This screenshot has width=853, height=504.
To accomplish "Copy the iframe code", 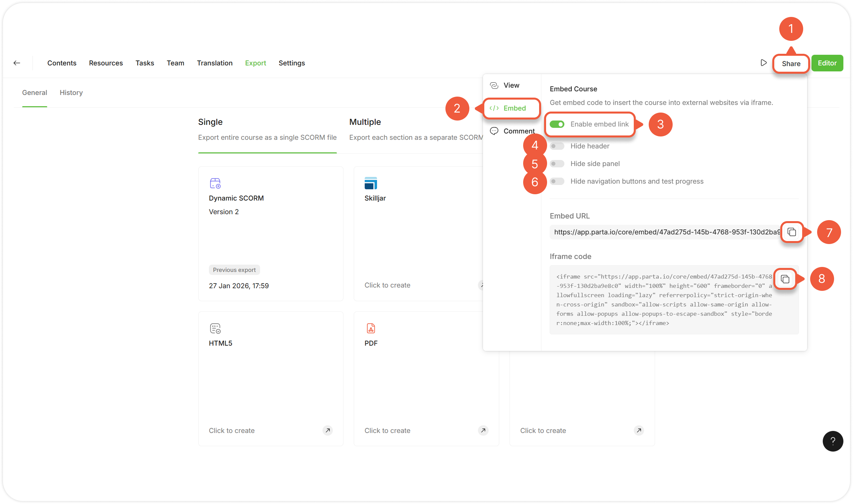I will (x=785, y=279).
